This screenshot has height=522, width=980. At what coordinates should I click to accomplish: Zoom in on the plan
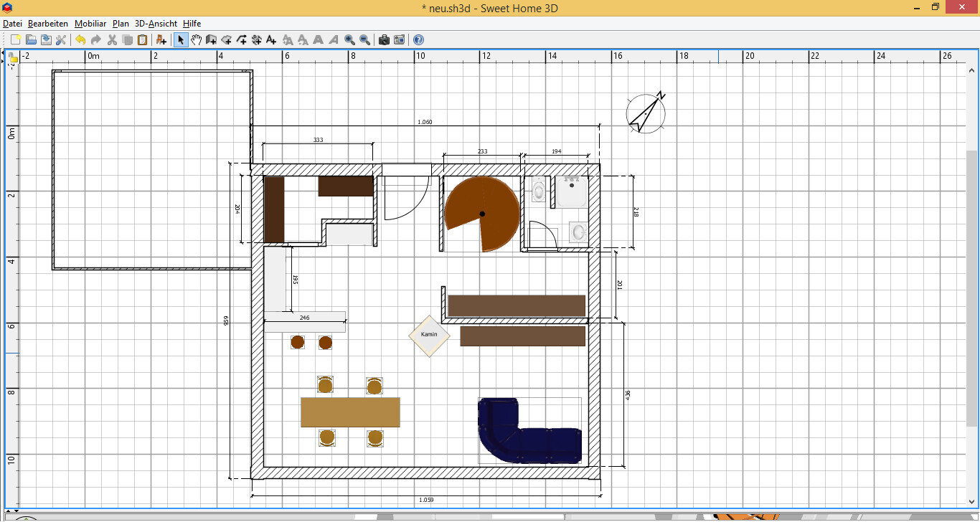point(349,40)
